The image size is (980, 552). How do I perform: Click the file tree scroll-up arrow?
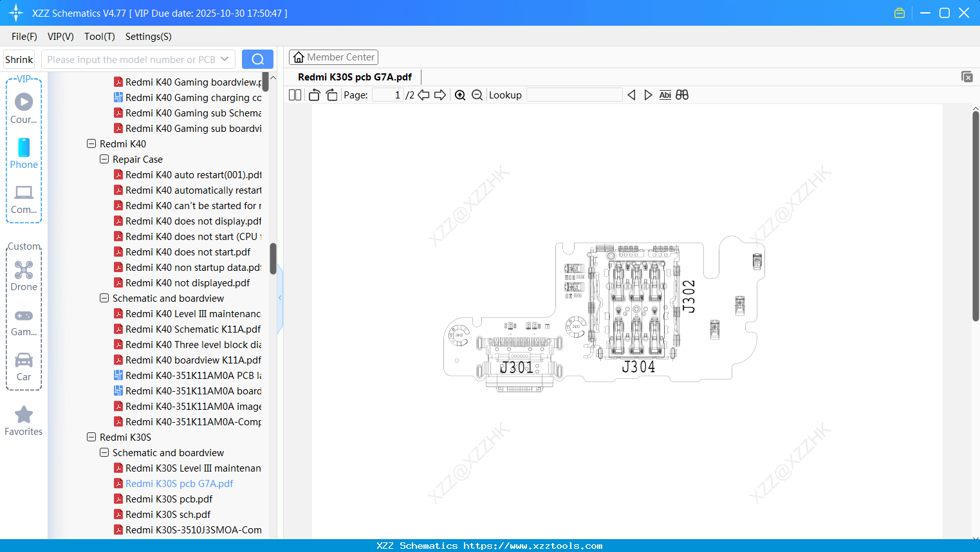[x=273, y=78]
